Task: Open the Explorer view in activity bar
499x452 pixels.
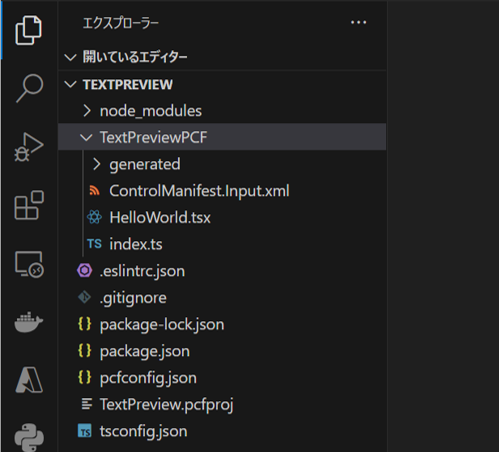Action: point(29,30)
